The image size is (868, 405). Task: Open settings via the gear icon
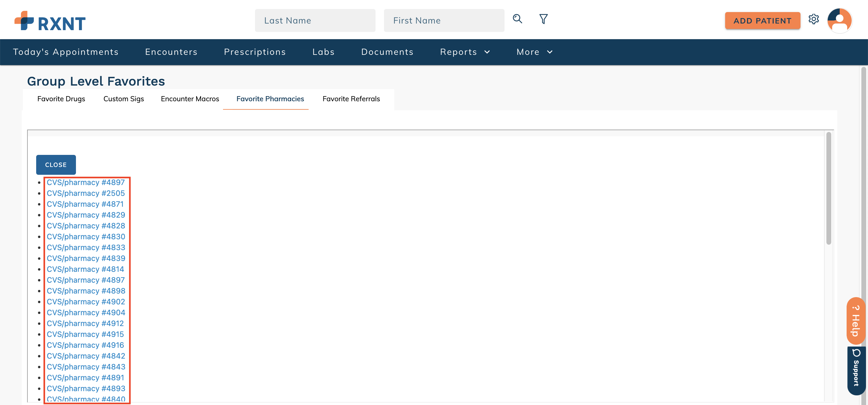click(x=814, y=20)
